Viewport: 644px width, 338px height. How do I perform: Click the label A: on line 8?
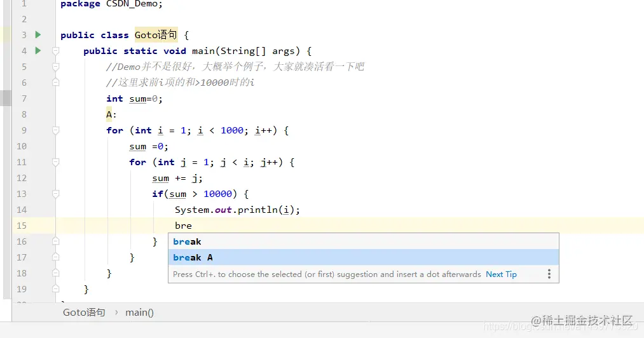click(x=111, y=114)
